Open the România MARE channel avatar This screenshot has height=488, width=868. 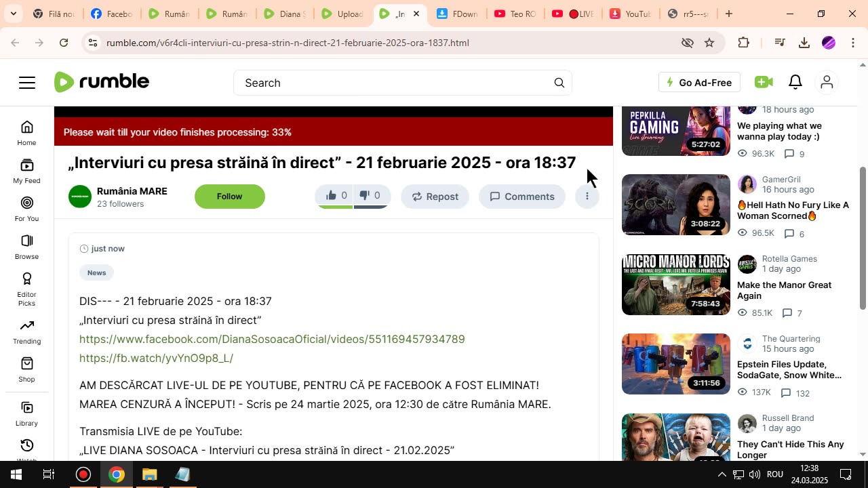(x=80, y=197)
